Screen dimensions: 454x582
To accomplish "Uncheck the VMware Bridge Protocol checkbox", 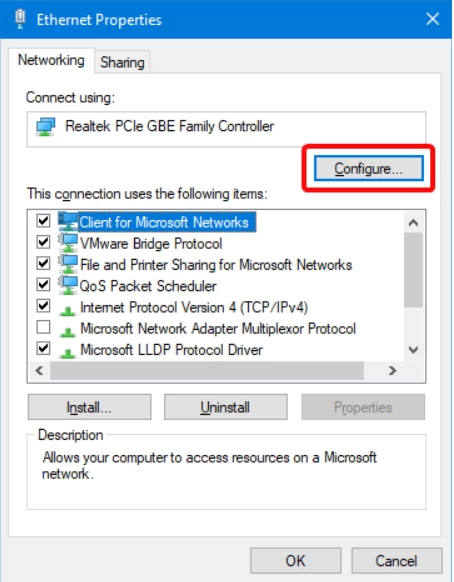I will (43, 242).
